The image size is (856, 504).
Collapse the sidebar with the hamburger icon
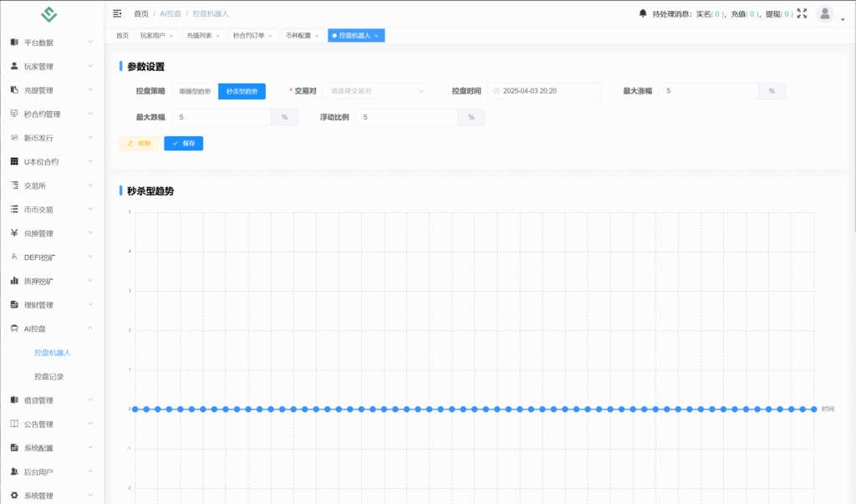[x=117, y=13]
